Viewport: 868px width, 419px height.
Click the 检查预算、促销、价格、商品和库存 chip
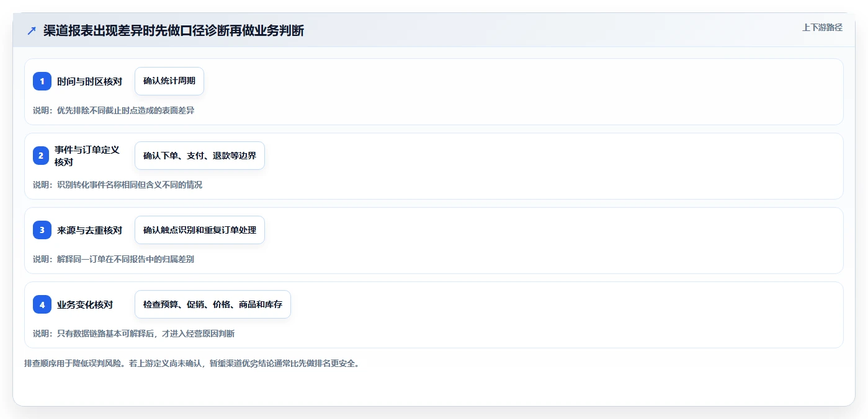tap(213, 304)
